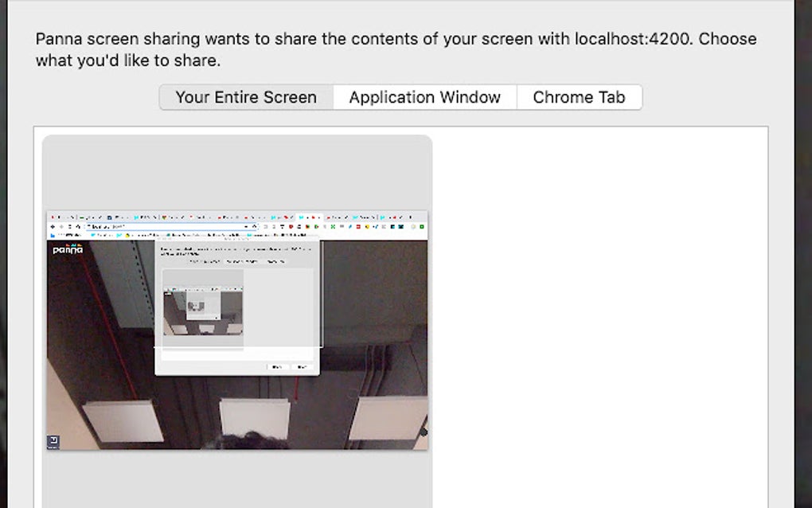The height and width of the screenshot is (508, 812).
Task: Click the reload icon in the Chrome toolbar preview
Action: tap(70, 227)
